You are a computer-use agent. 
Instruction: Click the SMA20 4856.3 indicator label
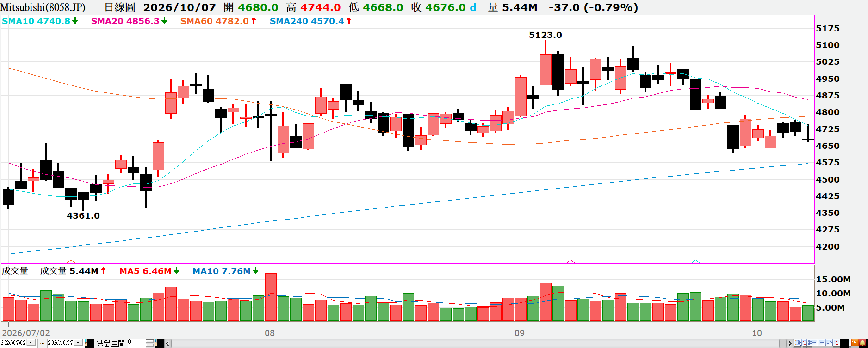coord(125,21)
